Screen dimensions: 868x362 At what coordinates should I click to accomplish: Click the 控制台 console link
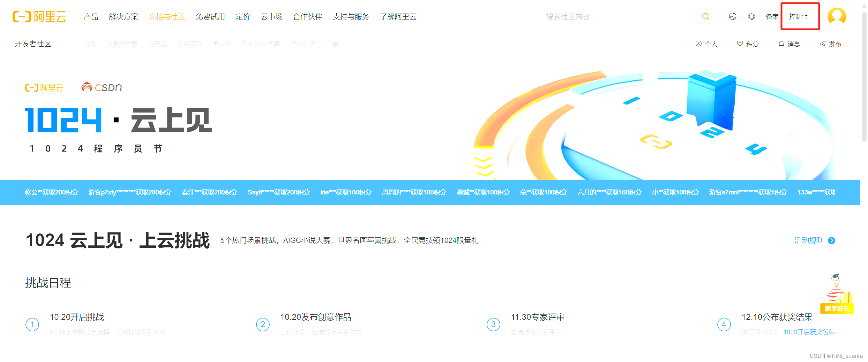799,16
